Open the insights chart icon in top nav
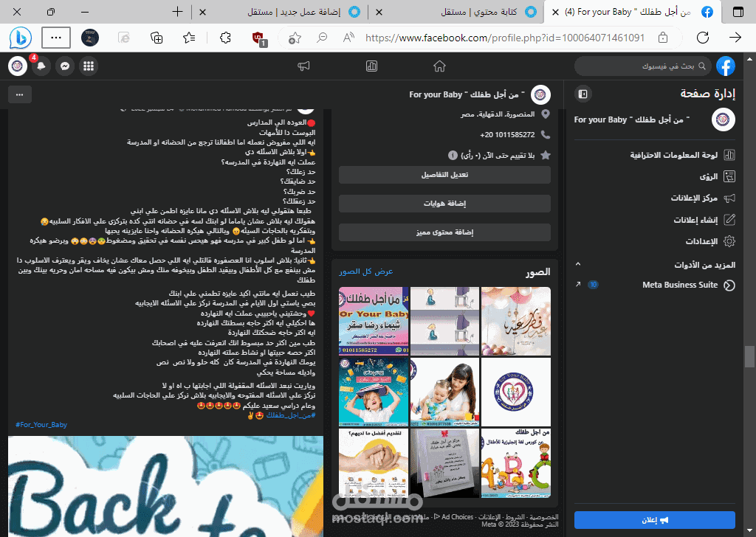The image size is (756, 537). (x=372, y=66)
